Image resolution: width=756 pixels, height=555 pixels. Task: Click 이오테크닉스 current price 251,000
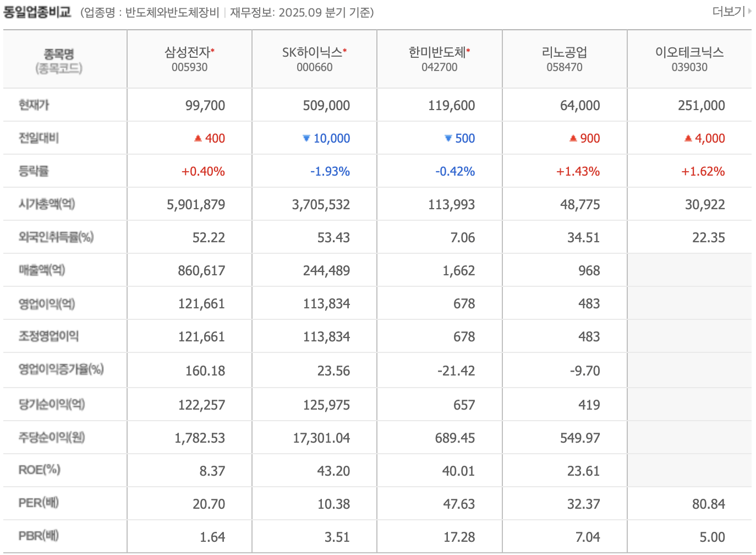pos(702,105)
